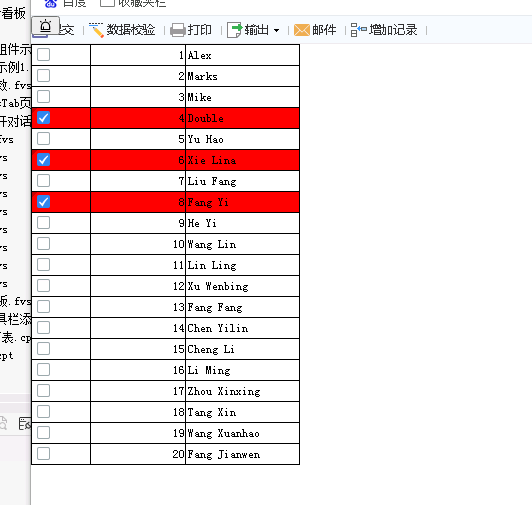Check the checkbox for row 13 Fang Fang
Screen dimensions: 532x505
43,307
